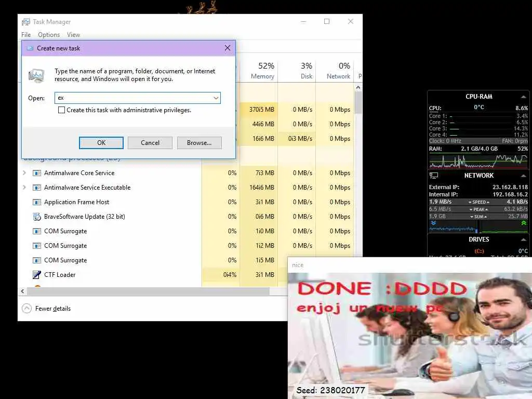Sort processes by the Network column
The height and width of the screenshot is (399, 532).
(x=335, y=71)
